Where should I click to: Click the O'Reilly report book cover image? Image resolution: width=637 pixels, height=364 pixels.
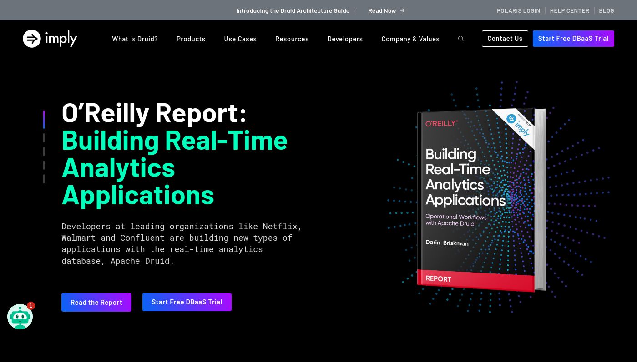click(481, 200)
